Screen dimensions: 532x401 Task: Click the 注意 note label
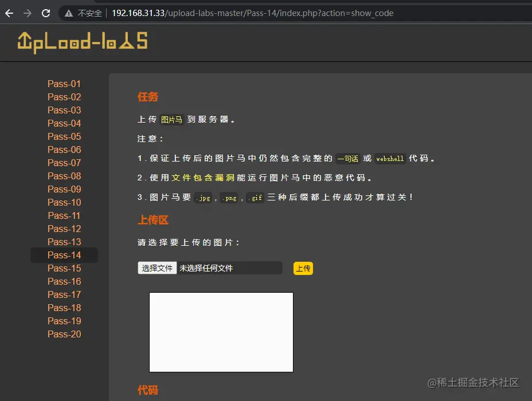point(150,139)
